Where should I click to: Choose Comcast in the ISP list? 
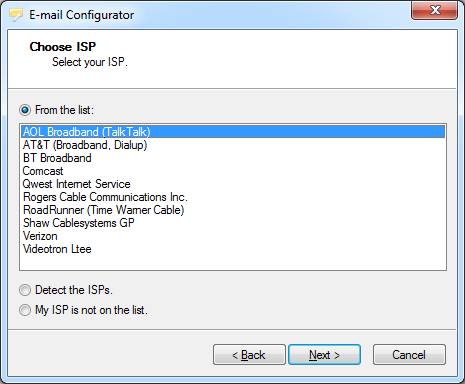tap(233, 171)
